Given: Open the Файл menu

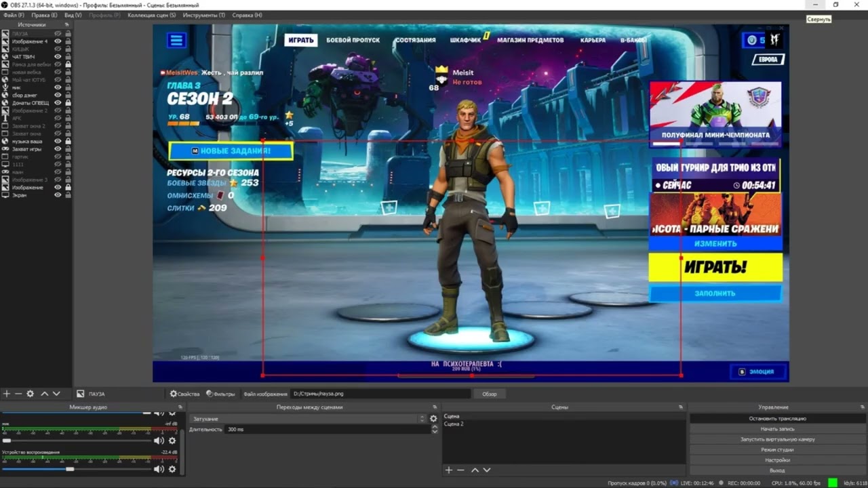Looking at the screenshot, I should pyautogui.click(x=14, y=15).
